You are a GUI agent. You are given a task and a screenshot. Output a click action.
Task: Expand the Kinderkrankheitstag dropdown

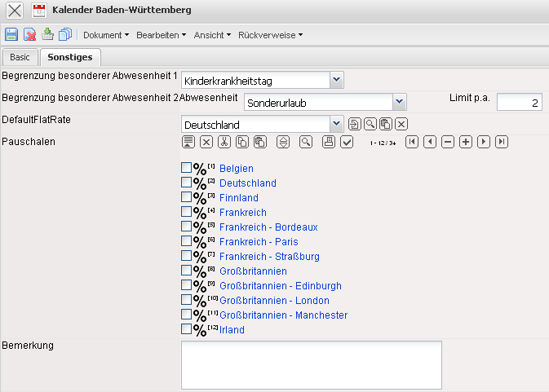[x=337, y=79]
